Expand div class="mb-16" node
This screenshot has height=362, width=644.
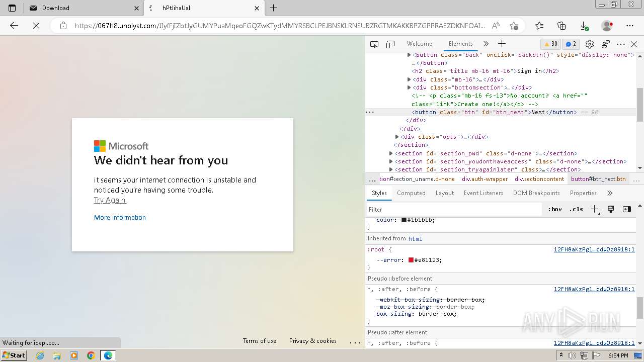tap(409, 79)
